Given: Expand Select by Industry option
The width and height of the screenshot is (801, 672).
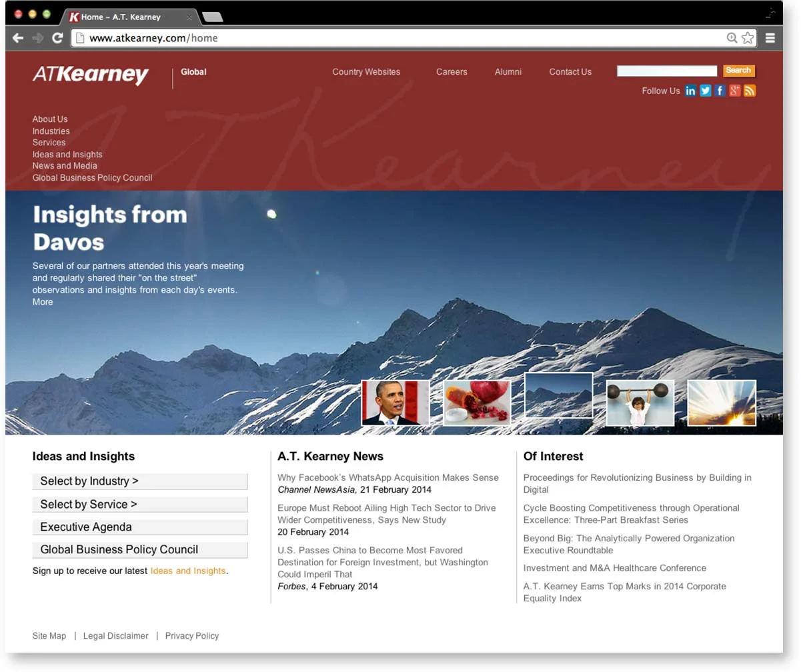Looking at the screenshot, I should click(x=140, y=481).
